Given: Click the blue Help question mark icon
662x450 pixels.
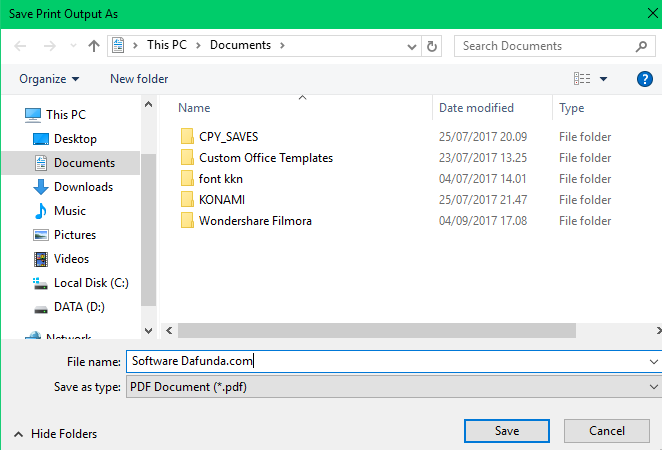Looking at the screenshot, I should [645, 79].
